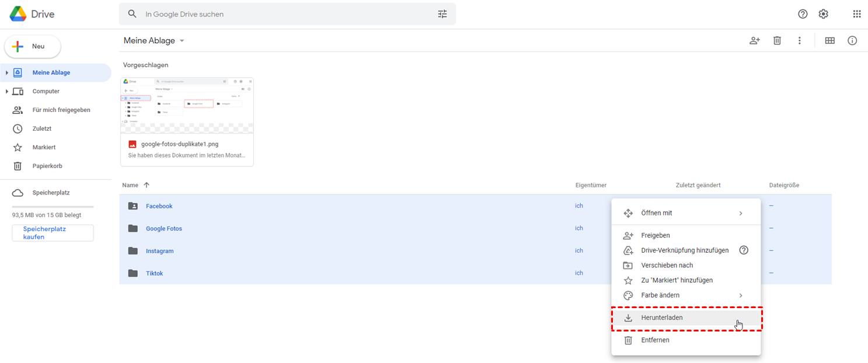Select the Google Fotos folder name
This screenshot has height=363, width=868.
pos(164,229)
